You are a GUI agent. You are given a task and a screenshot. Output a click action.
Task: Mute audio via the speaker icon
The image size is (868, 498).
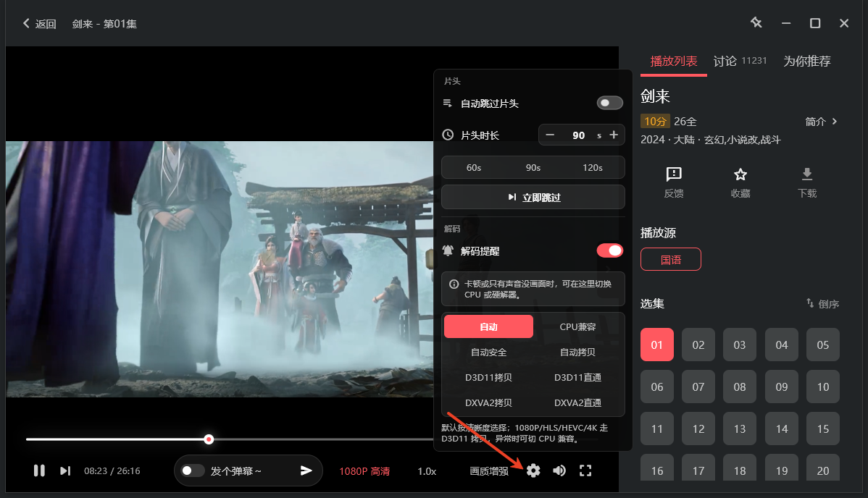tap(559, 471)
